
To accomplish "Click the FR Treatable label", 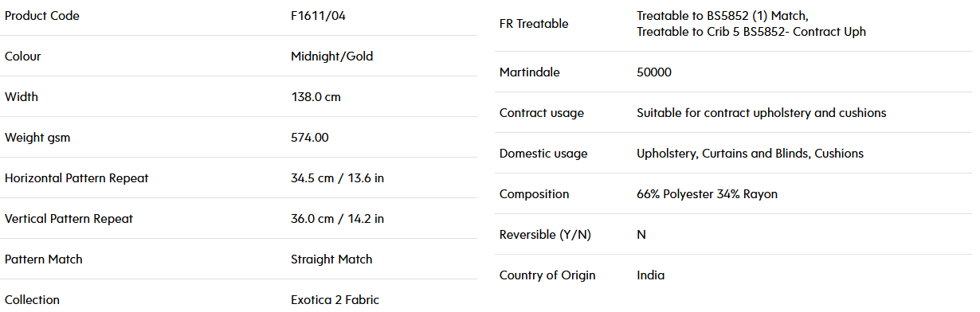I will pyautogui.click(x=534, y=24).
